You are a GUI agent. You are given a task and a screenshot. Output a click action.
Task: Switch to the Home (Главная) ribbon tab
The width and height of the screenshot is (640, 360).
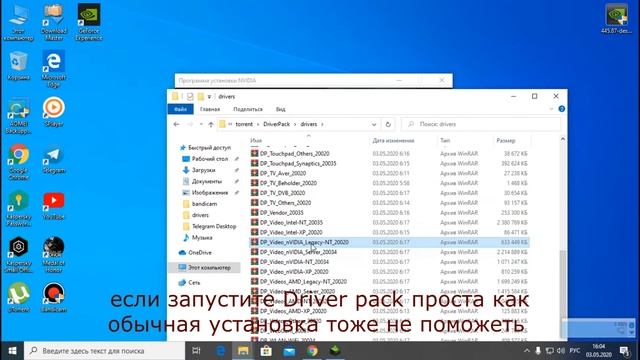pyautogui.click(x=210, y=109)
